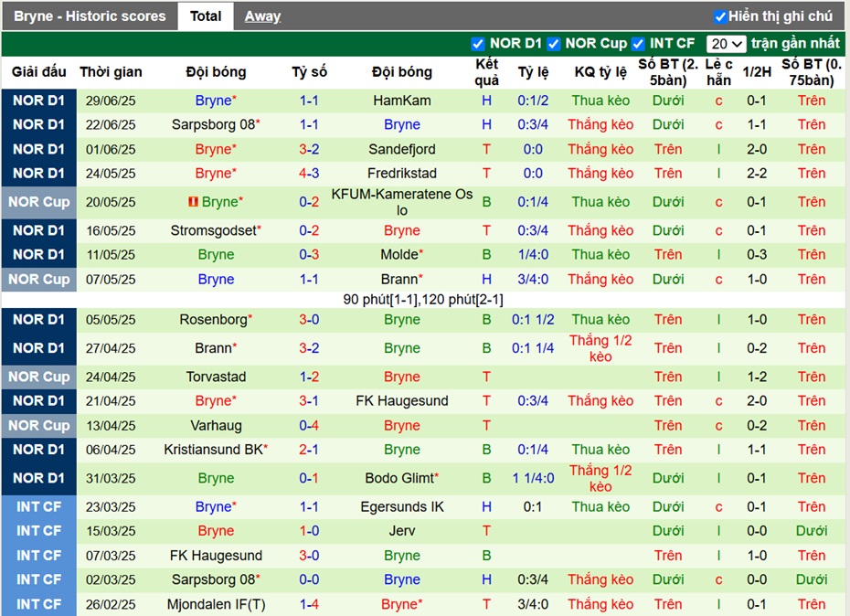850x616 pixels.
Task: Click the 4-3 score versus Fredrikstad
Action: click(309, 174)
